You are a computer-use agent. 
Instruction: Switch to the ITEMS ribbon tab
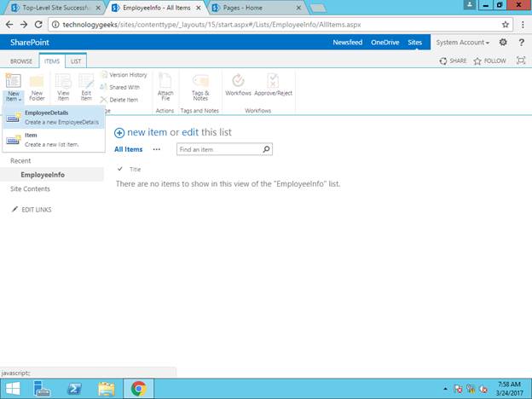point(52,61)
